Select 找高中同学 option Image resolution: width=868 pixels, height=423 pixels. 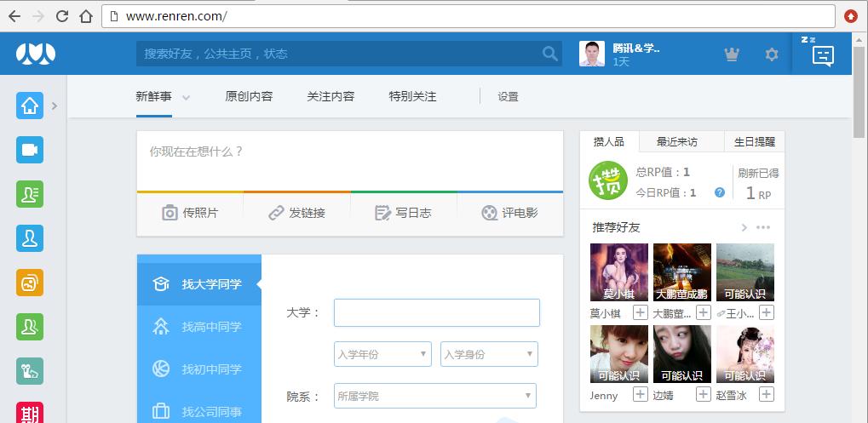tap(199, 327)
